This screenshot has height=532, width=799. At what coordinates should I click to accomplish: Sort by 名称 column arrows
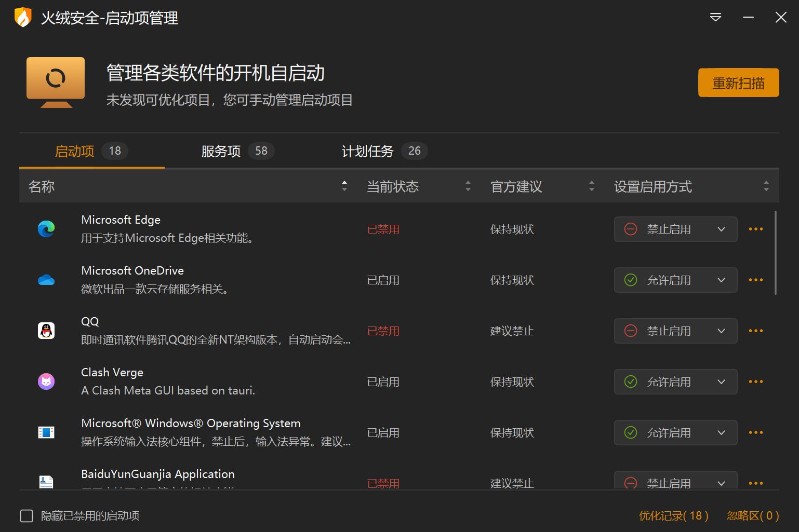point(344,186)
